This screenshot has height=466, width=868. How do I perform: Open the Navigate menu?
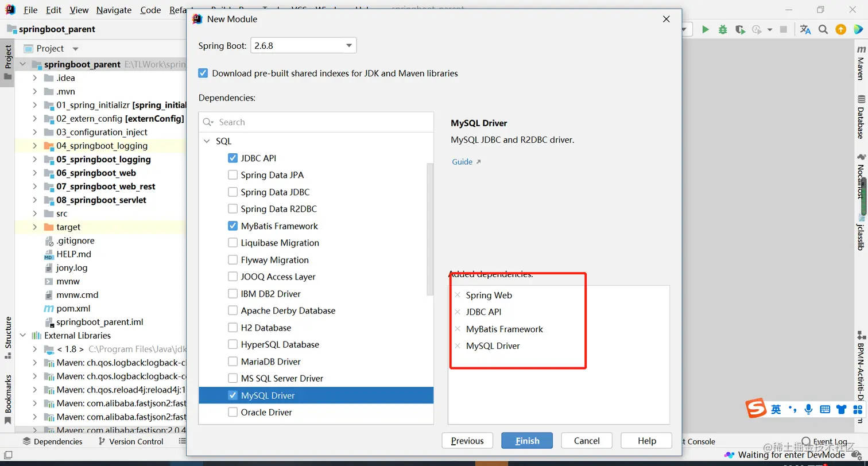(x=114, y=10)
